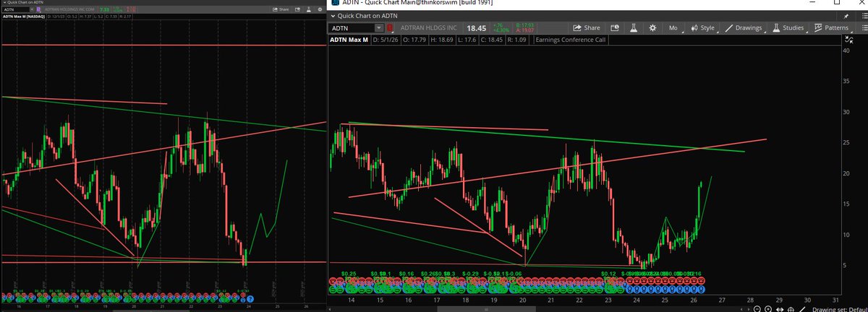
Task: Click the thinkorswim title bar app icon
Action: 335,3
